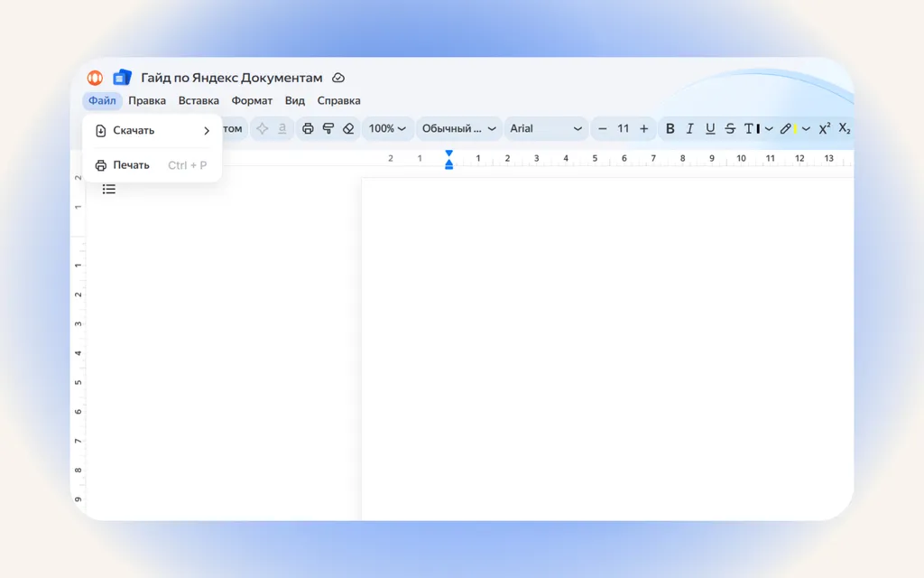Open the 'Справка' menu
This screenshot has width=924, height=578.
tap(339, 101)
